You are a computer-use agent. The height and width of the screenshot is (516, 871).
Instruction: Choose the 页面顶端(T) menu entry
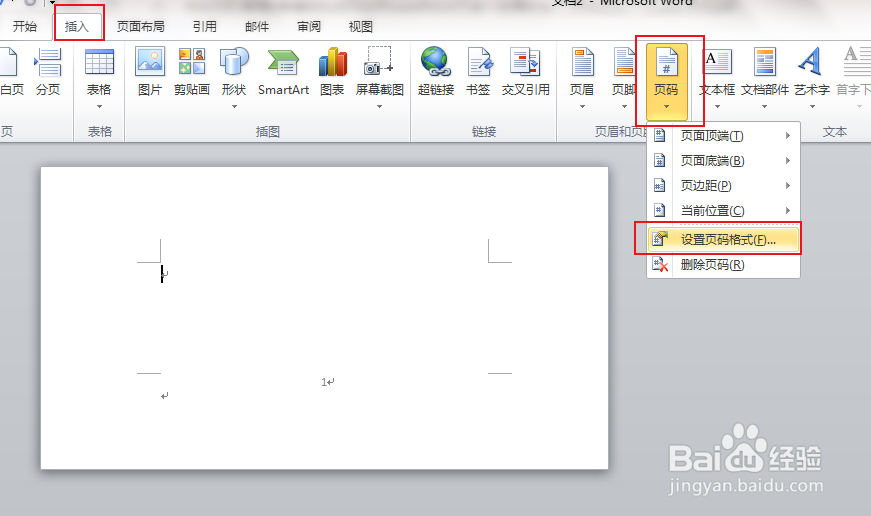click(723, 136)
